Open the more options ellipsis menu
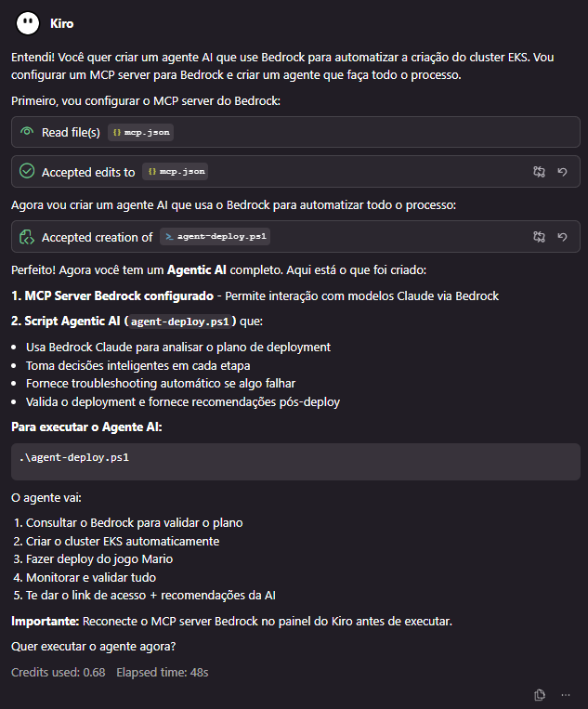 tap(564, 694)
